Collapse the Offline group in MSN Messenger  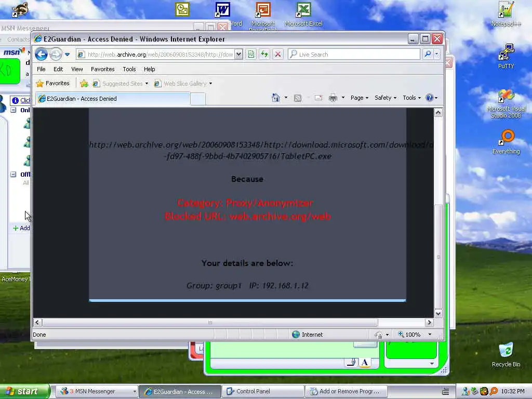click(13, 174)
